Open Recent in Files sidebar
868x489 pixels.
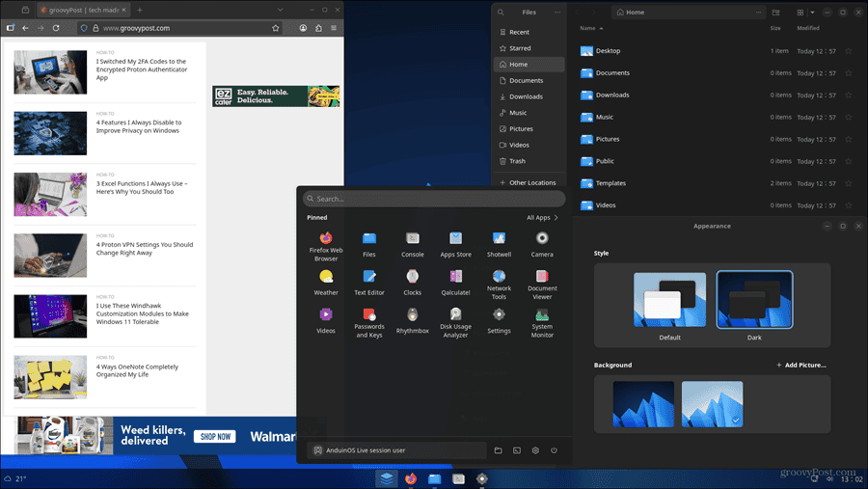coord(529,32)
